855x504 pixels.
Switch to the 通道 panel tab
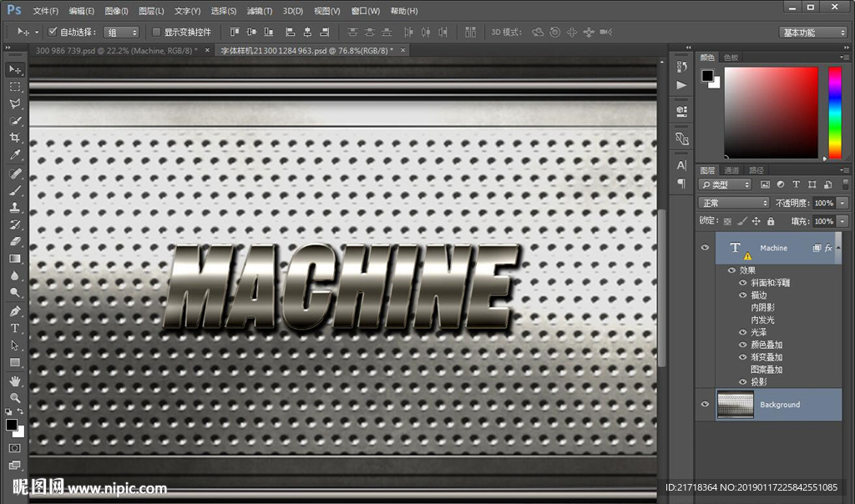tap(731, 170)
